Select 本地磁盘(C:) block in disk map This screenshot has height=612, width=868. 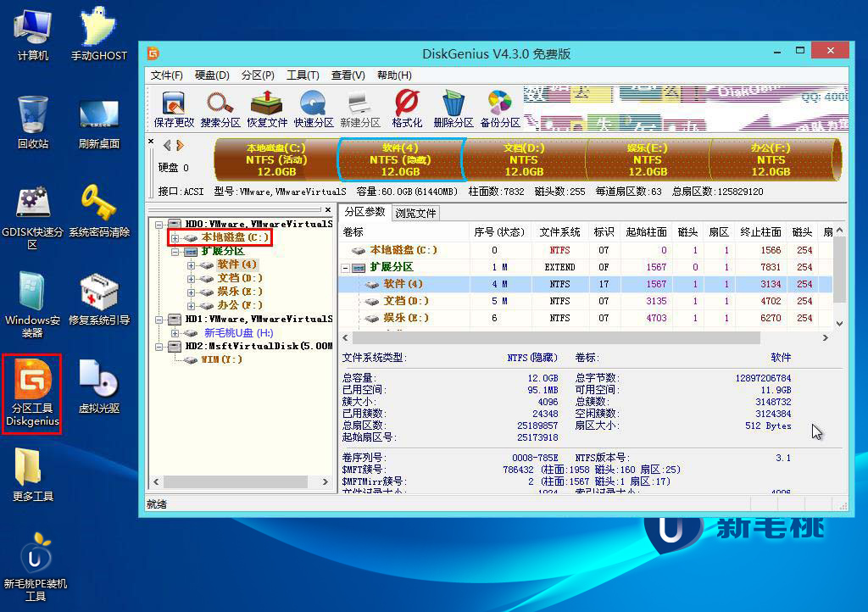pos(276,160)
